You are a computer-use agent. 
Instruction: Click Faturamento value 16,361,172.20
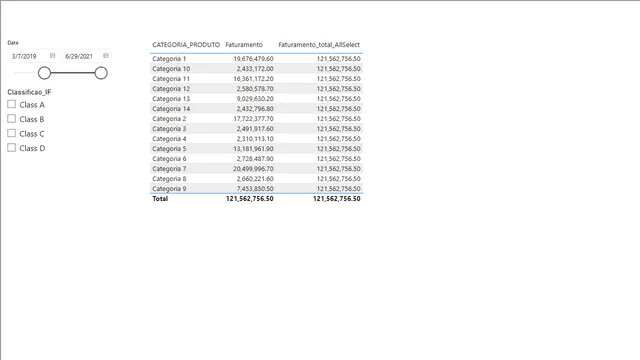253,79
